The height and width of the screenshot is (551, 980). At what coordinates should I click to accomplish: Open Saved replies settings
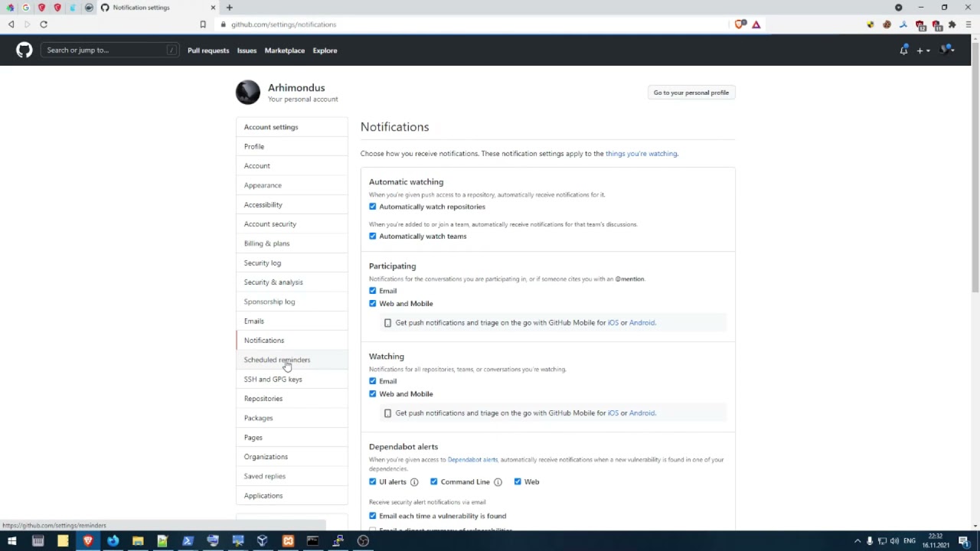click(x=292, y=476)
